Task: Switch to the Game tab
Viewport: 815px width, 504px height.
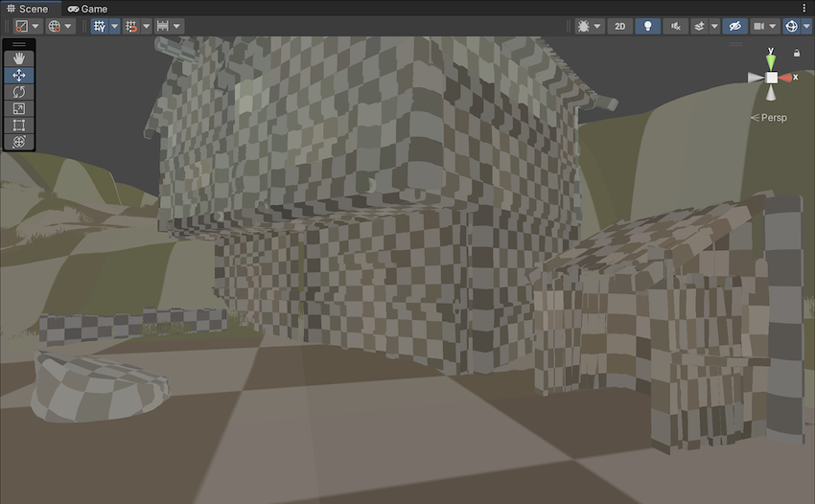Action: coord(88,9)
